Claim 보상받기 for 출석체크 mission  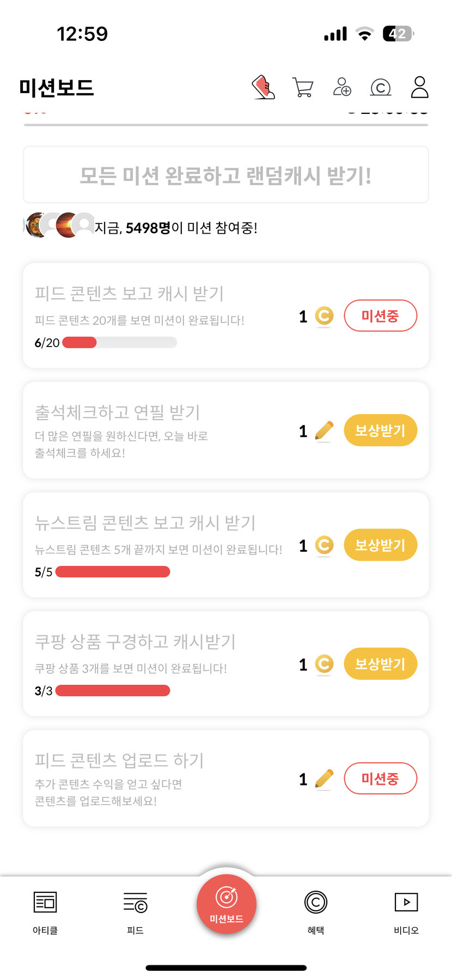tap(380, 431)
